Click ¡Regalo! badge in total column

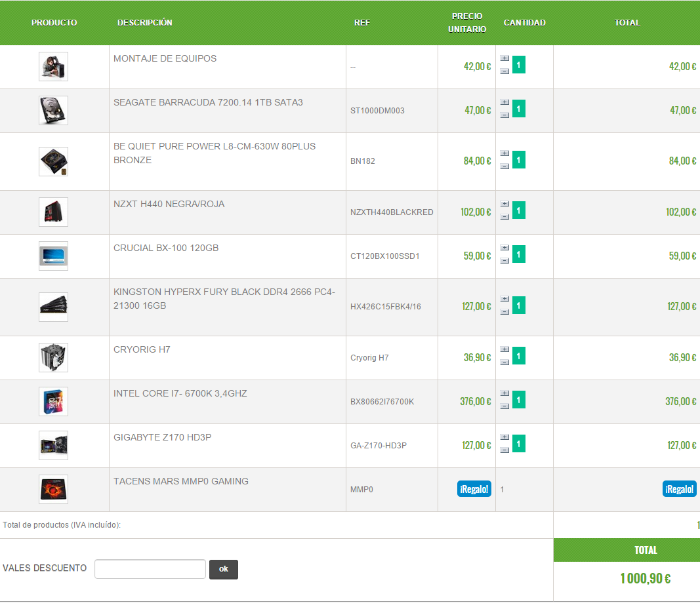[x=680, y=489]
